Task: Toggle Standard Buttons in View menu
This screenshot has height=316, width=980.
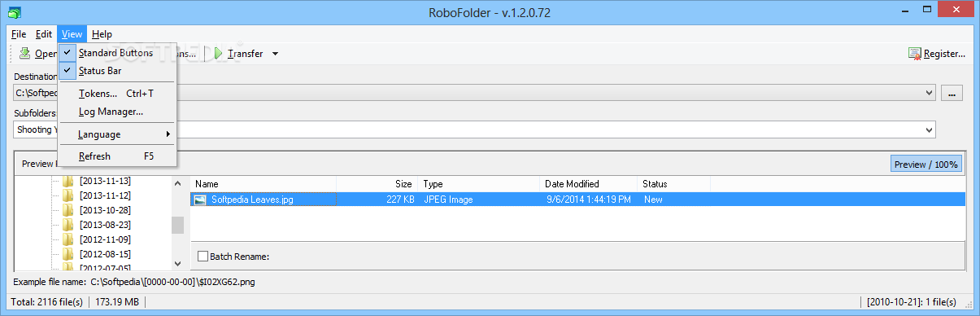Action: click(x=117, y=53)
